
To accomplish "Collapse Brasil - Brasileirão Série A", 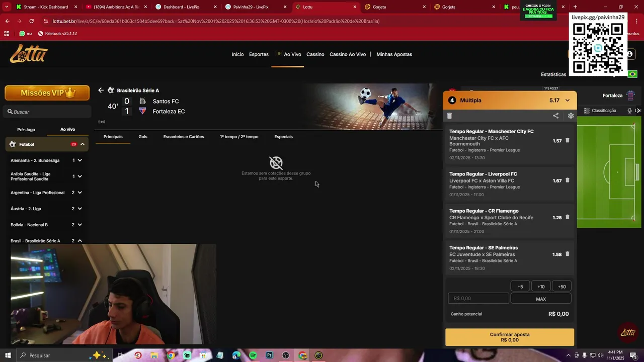I will click(x=79, y=241).
